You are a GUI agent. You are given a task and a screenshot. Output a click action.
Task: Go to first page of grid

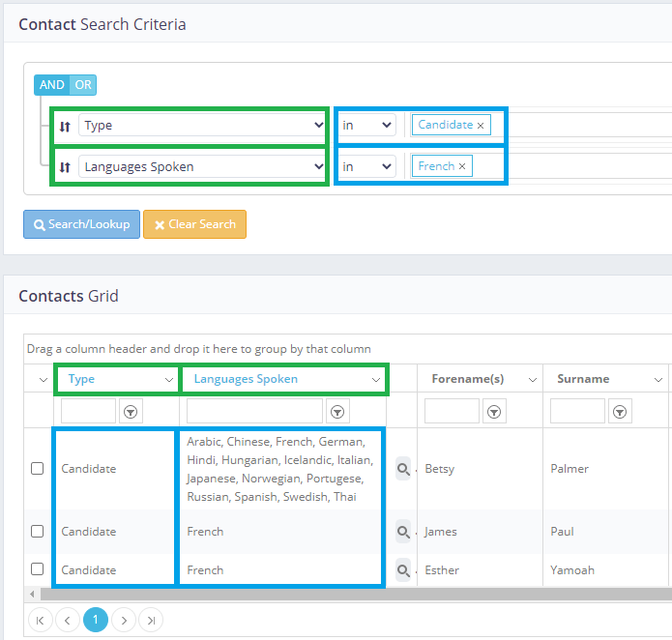tap(41, 620)
